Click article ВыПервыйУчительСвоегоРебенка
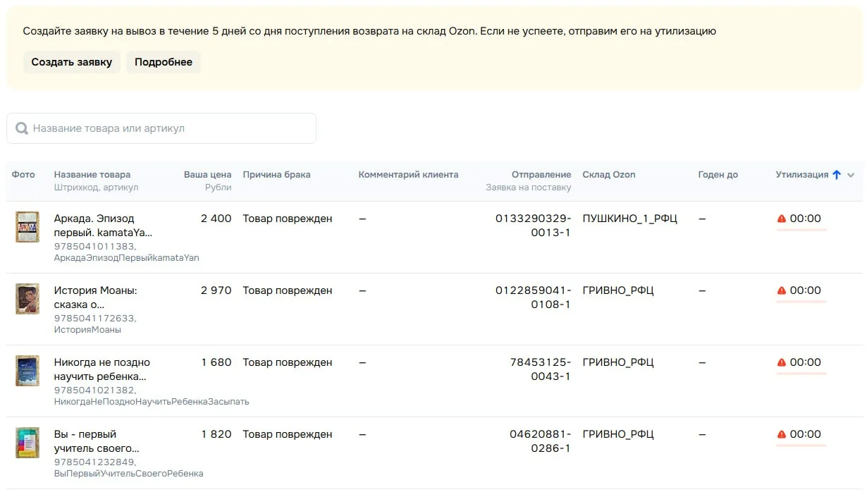Image resolution: width=867 pixels, height=504 pixels. tap(129, 474)
